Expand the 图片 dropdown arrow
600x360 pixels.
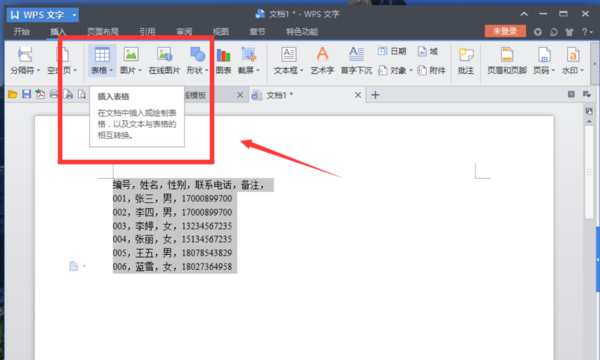click(x=140, y=70)
